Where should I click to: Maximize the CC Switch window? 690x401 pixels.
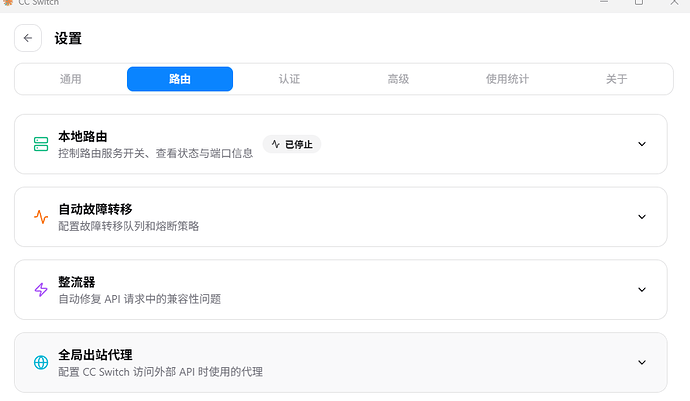click(639, 2)
